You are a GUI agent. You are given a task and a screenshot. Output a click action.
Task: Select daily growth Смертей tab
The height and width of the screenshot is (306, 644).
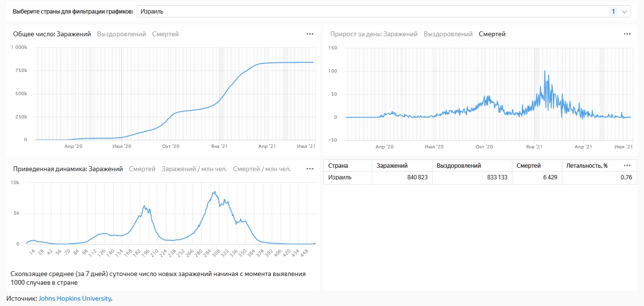click(x=492, y=34)
